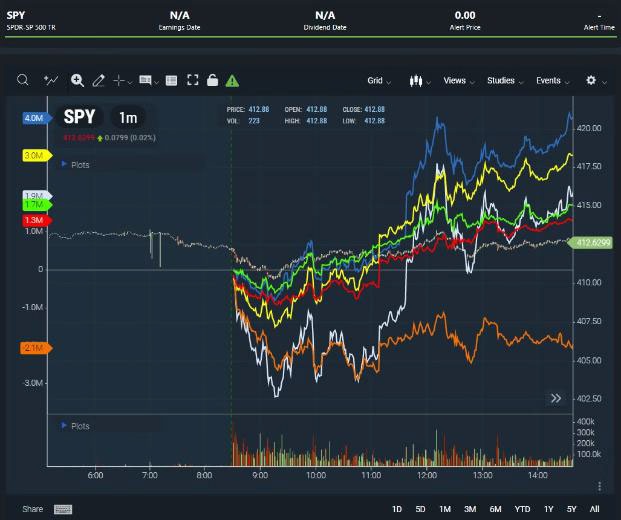Screen dimensions: 621x520
Task: Select the 1M range
Action: pyautogui.click(x=445, y=509)
